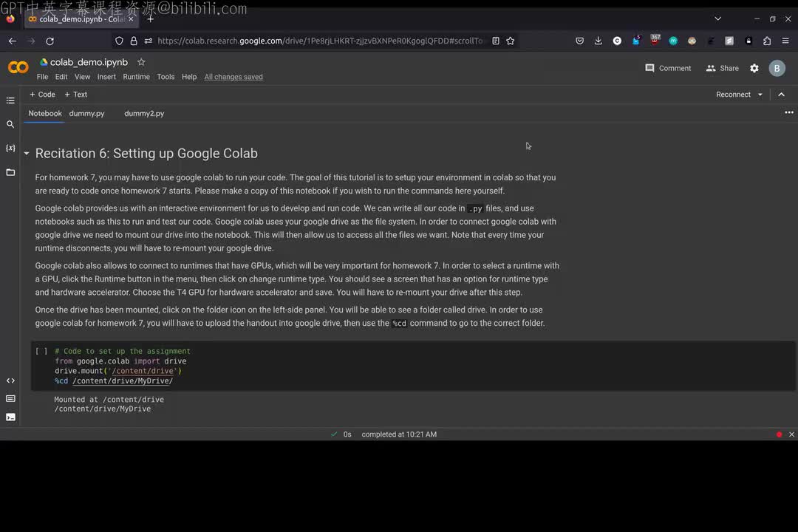Open the Insert menu
This screenshot has height=532, width=798.
click(x=106, y=77)
